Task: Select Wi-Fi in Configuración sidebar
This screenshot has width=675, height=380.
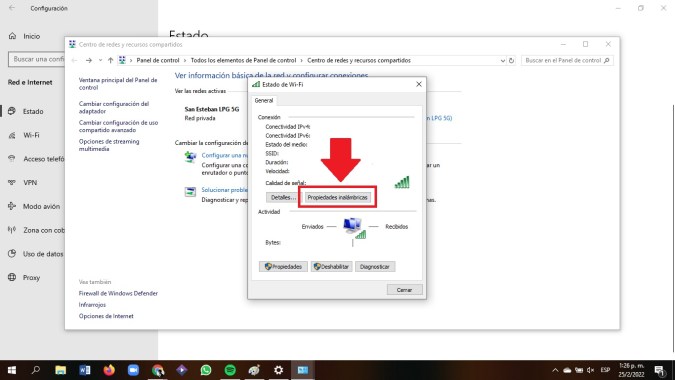Action: coord(31,135)
